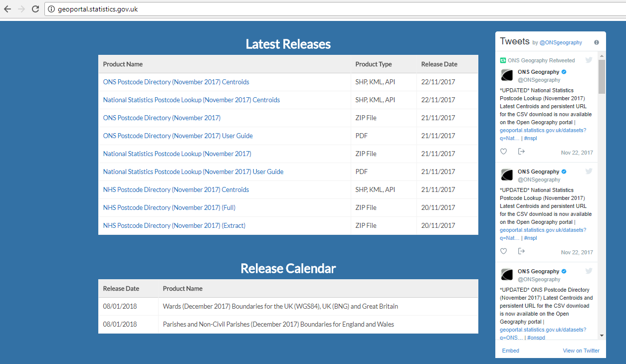626x364 pixels.
Task: Click Embed link below tweets
Action: coord(511,351)
